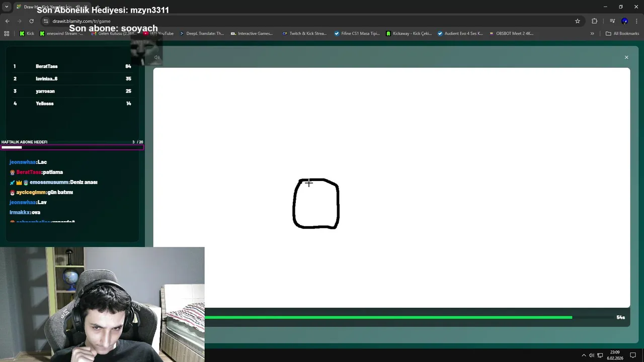The image size is (644, 362).
Task: Toggle the game sound speaker icon
Action: tap(157, 57)
